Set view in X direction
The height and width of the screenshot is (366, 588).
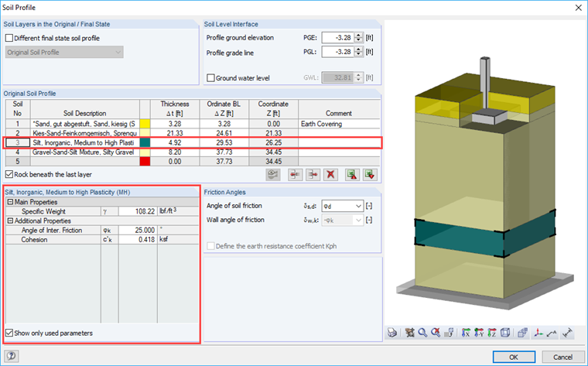466,333
